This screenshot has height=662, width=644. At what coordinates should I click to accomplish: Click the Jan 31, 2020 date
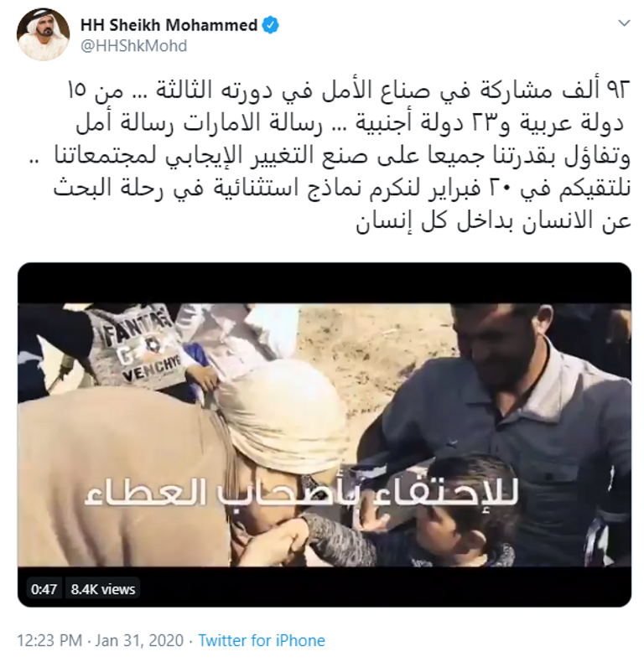coord(139,640)
